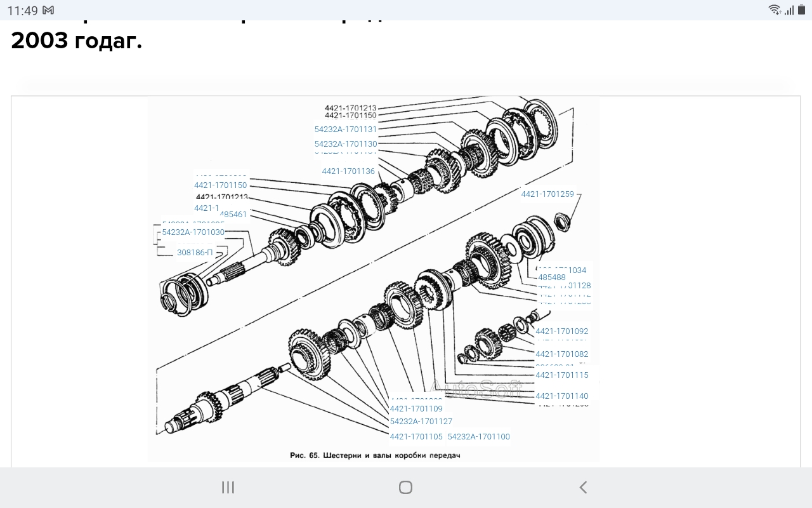Tap the cellular signal strength icon
Screen dimensions: 812x508
(x=789, y=10)
